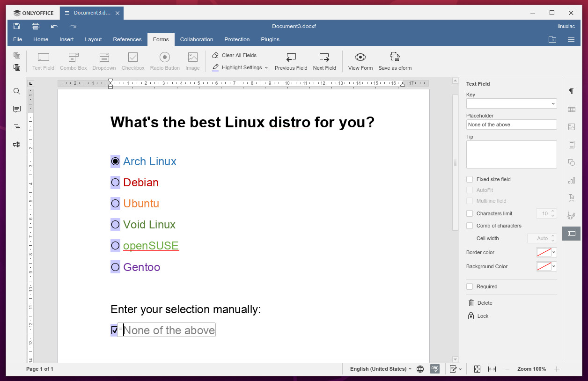Enable Characters limit checkbox

point(470,213)
